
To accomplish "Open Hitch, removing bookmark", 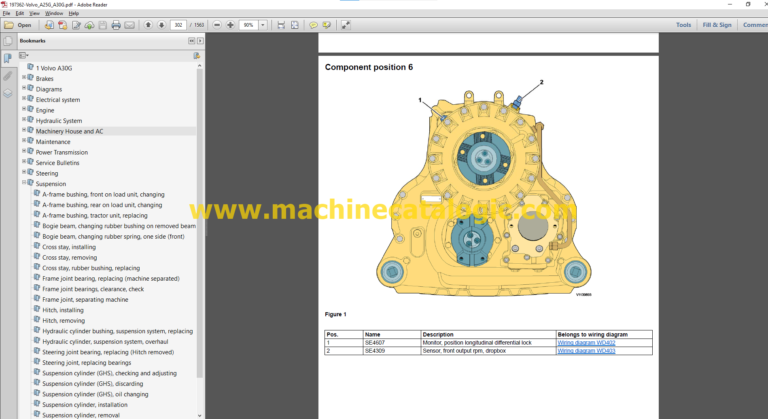I will pos(64,321).
